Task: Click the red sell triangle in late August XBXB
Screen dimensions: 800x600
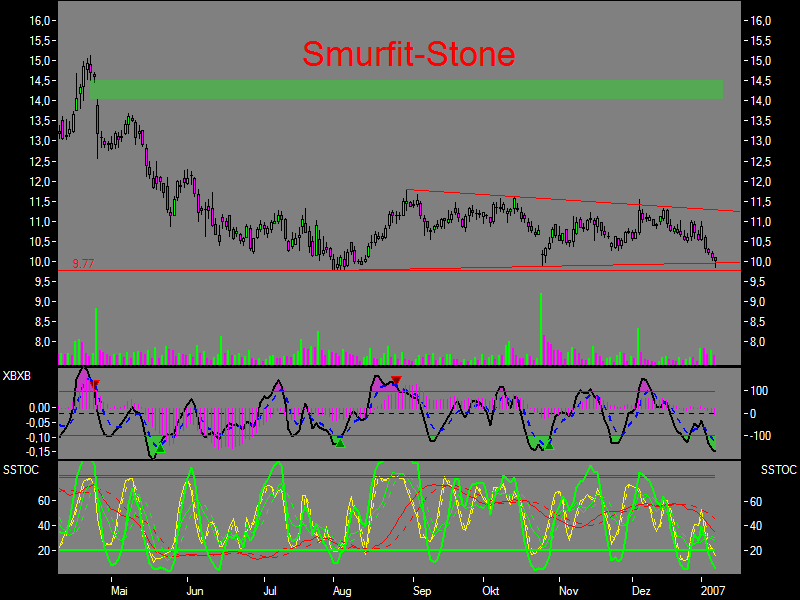Action: click(x=396, y=380)
